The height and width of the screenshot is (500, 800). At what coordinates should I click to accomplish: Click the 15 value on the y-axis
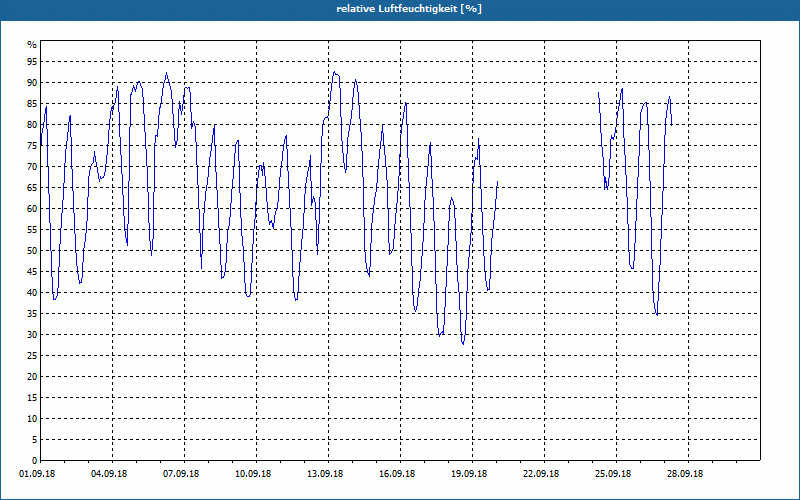click(x=32, y=398)
